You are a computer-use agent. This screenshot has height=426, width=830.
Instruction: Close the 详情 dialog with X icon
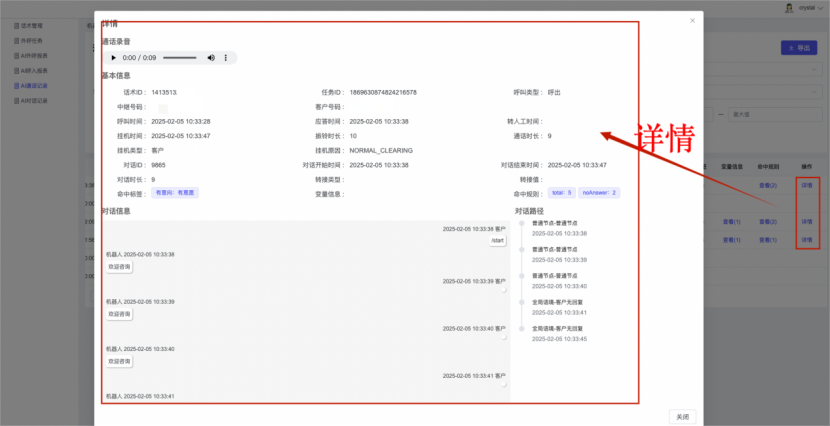692,20
